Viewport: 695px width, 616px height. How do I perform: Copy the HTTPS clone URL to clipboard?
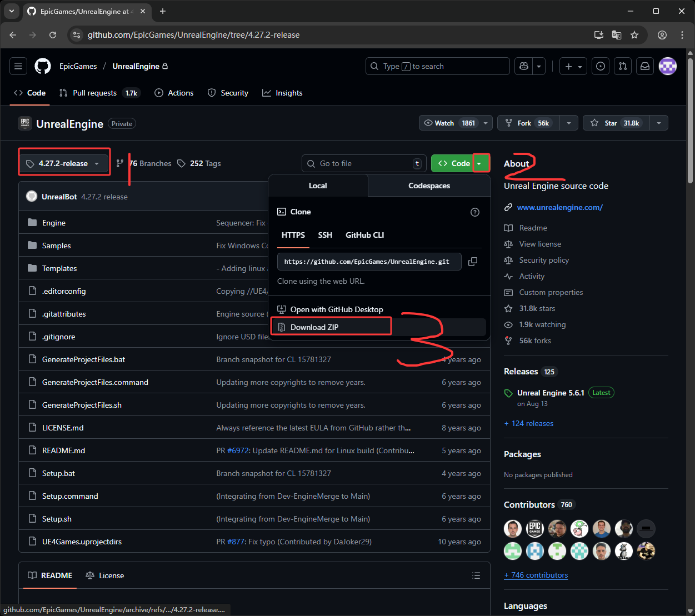[473, 262]
